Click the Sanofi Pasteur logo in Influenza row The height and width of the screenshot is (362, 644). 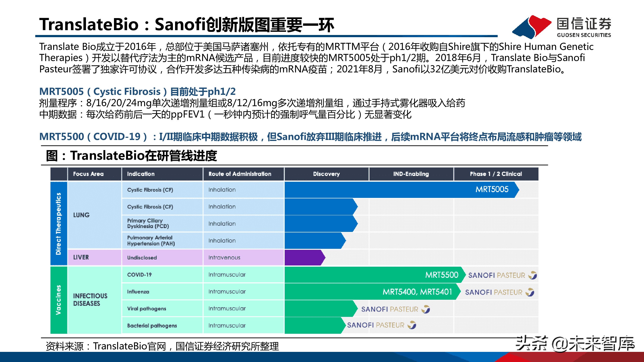point(500,292)
